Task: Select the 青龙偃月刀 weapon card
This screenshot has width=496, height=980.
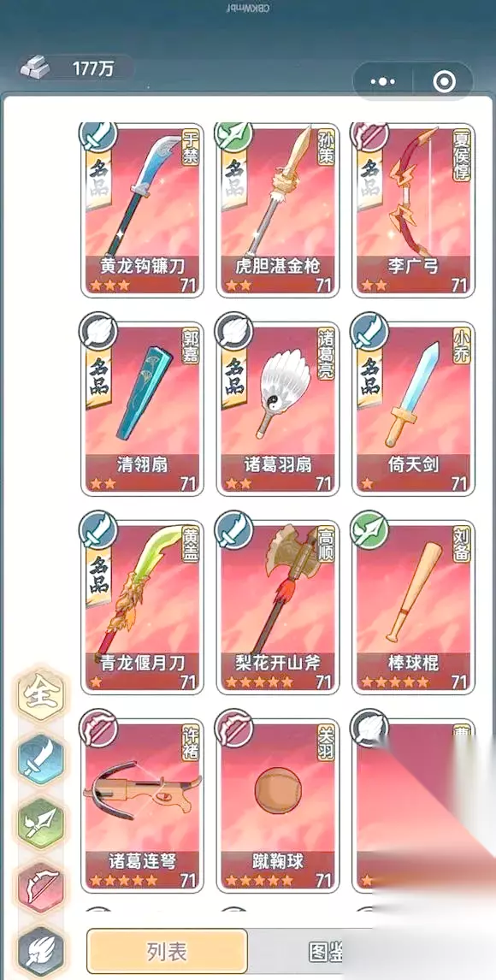Action: coord(143,607)
